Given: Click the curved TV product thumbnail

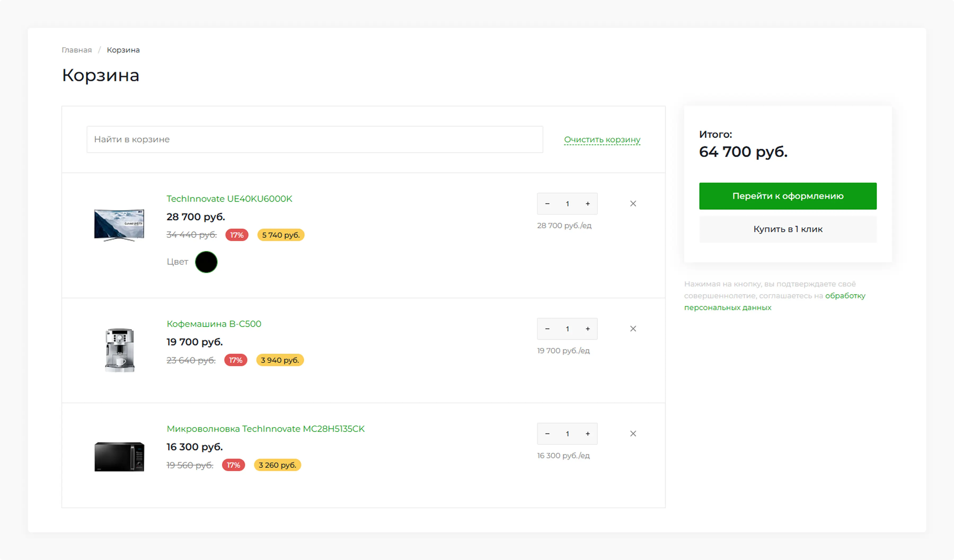Looking at the screenshot, I should coord(119,225).
